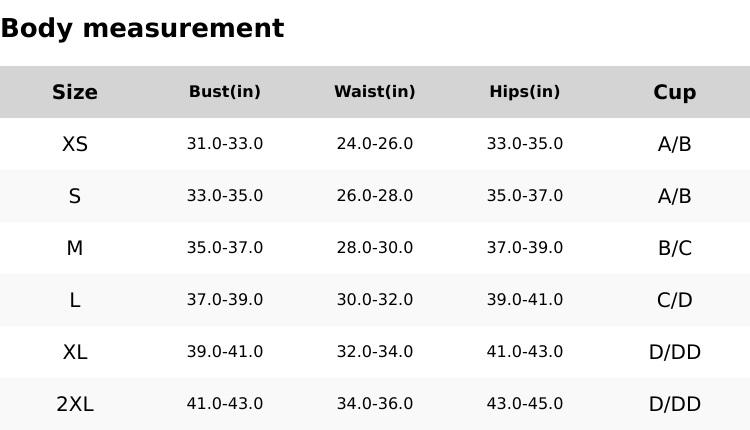This screenshot has width=750, height=430.
Task: Click bust value 31.0-33.0 for XS
Action: [x=225, y=144]
